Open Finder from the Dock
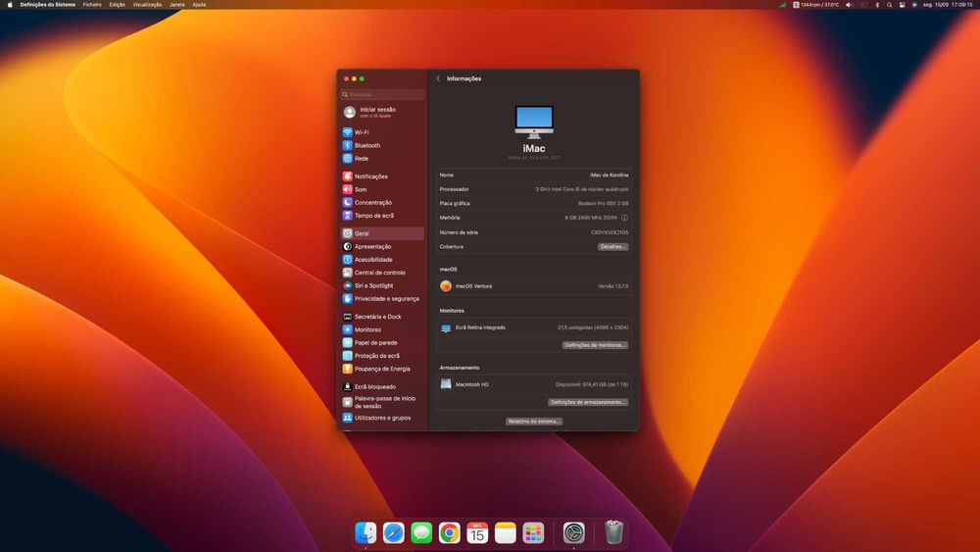980x552 pixels. [x=366, y=532]
